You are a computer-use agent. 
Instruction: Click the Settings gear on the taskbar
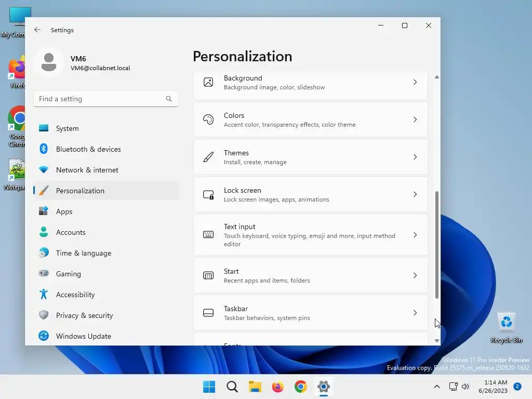[323, 387]
